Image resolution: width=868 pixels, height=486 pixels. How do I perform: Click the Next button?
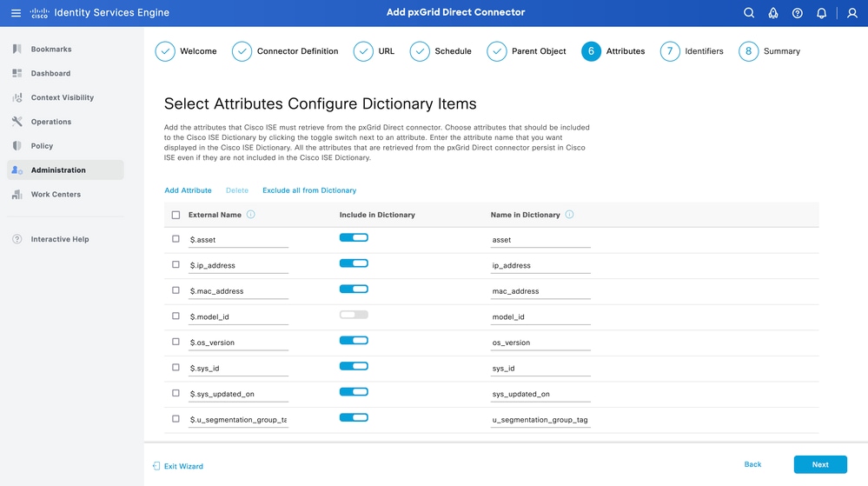point(820,464)
